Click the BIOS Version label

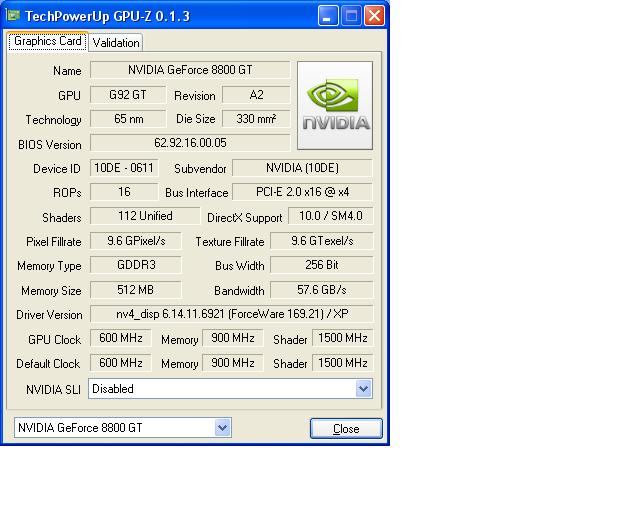coord(50,145)
